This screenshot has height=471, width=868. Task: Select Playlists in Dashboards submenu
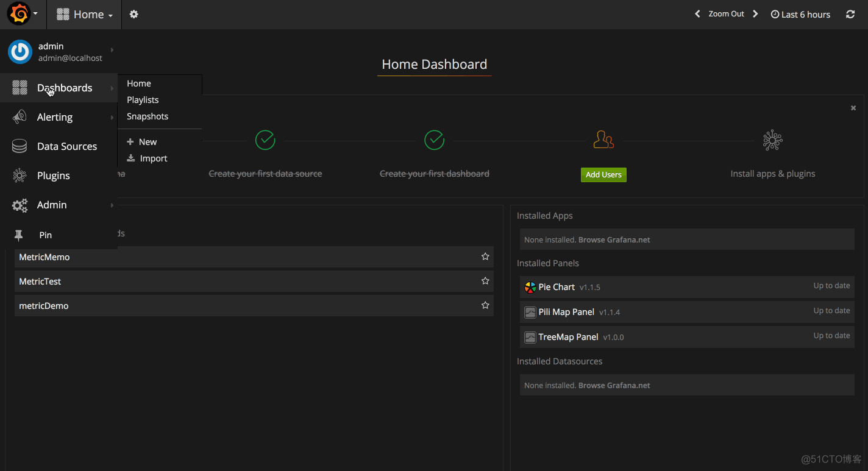pos(143,100)
